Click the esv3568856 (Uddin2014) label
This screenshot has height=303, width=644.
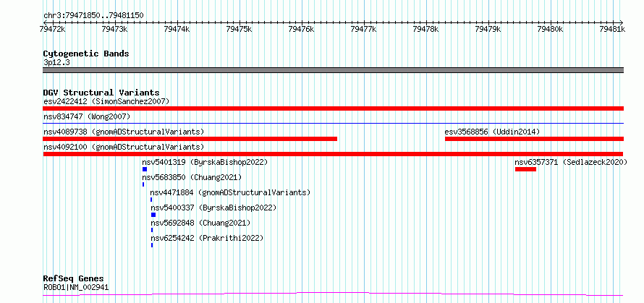(x=492, y=132)
